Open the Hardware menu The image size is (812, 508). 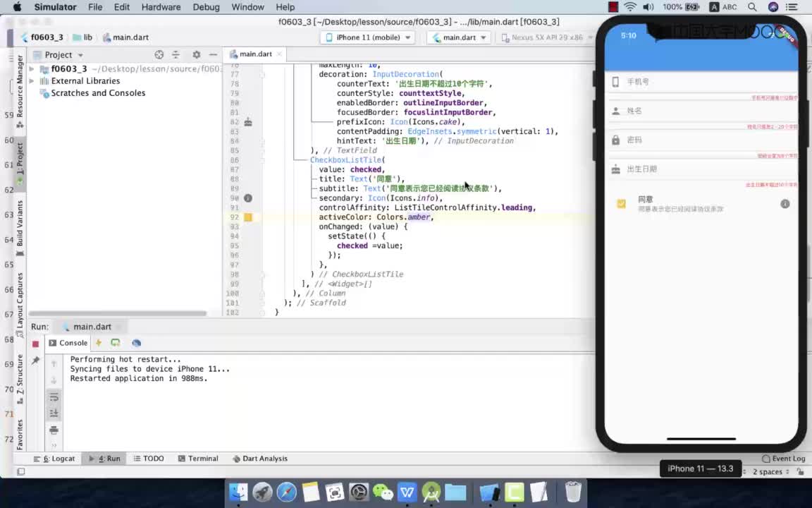point(161,7)
